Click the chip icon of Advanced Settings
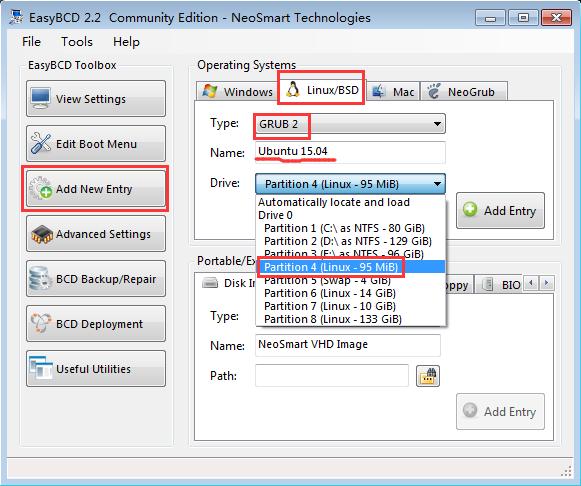This screenshot has width=581, height=486. click(x=42, y=234)
